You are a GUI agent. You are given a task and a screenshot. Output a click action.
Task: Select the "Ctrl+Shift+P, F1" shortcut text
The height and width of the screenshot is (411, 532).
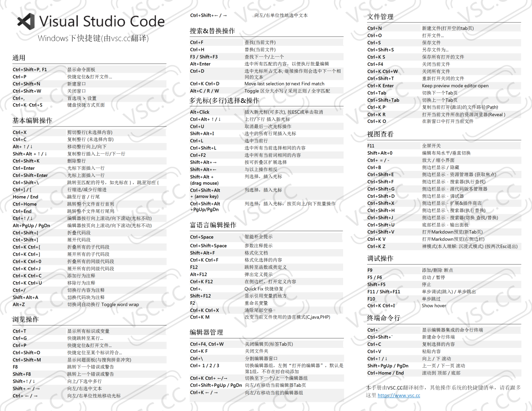(x=30, y=70)
